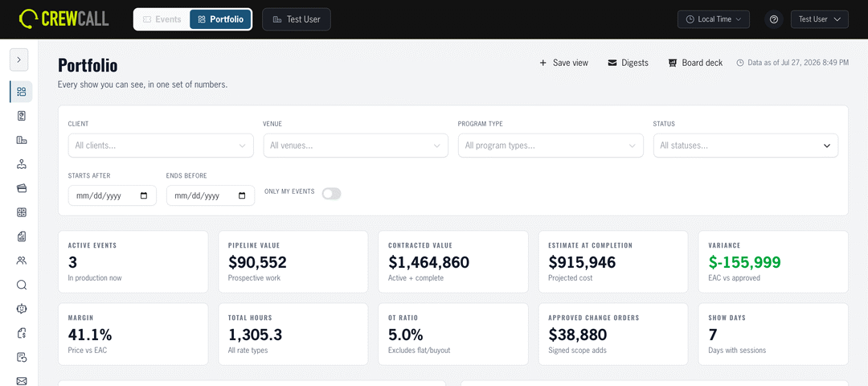
Task: Click the Total Hours value 1,305.3
Action: click(256, 335)
